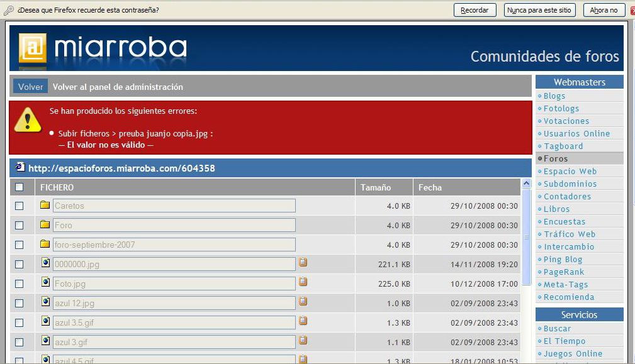The width and height of the screenshot is (635, 364).
Task: Click the image file icon for 0000000.jpg
Action: pyautogui.click(x=46, y=263)
